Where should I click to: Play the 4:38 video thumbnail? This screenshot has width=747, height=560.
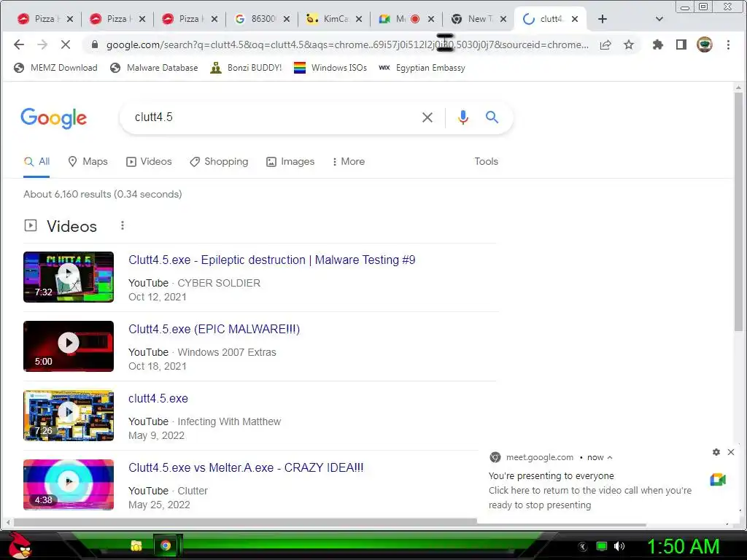coord(69,485)
